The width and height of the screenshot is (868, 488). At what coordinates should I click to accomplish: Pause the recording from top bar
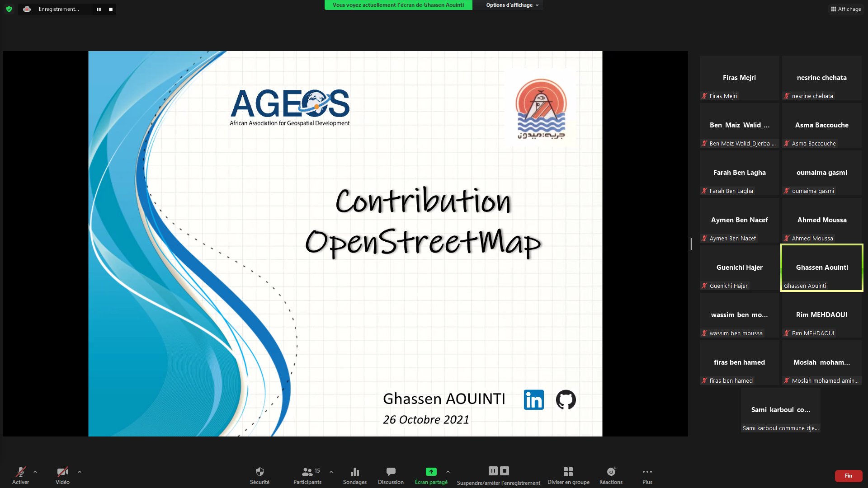click(x=99, y=9)
